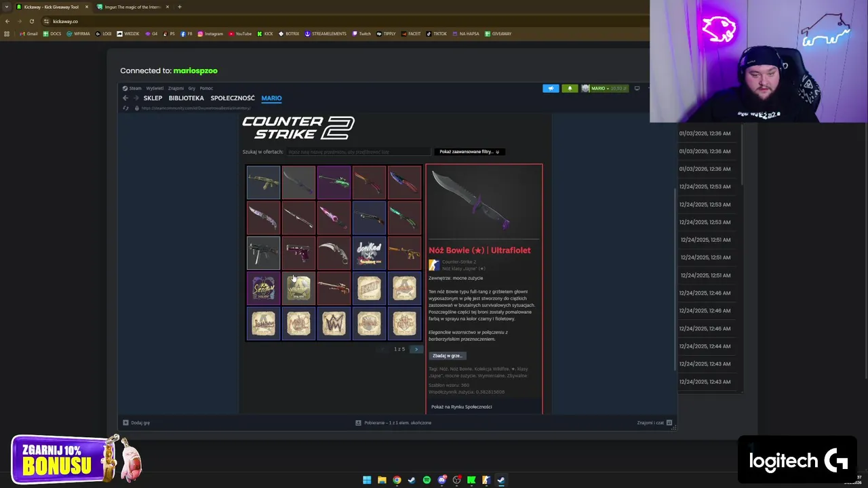The height and width of the screenshot is (488, 868).
Task: Click the browser reload button
Action: tap(31, 21)
